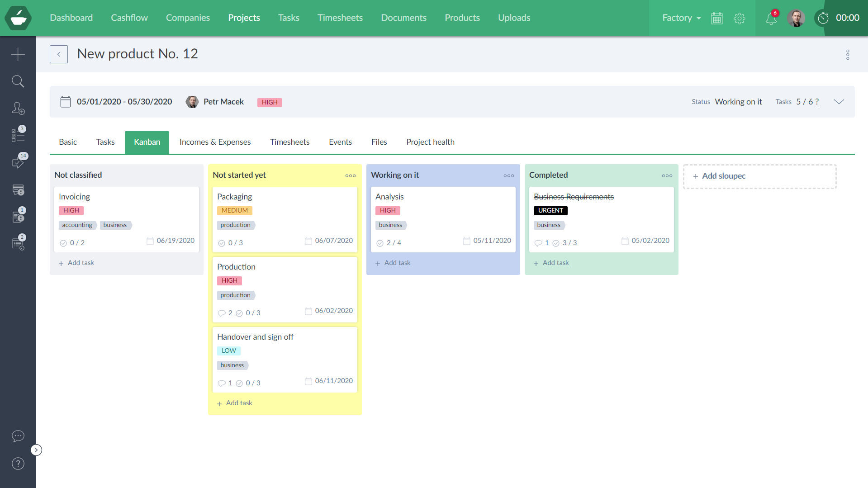Open the calendar icon in top bar
Image resolution: width=868 pixels, height=488 pixels.
(x=716, y=19)
